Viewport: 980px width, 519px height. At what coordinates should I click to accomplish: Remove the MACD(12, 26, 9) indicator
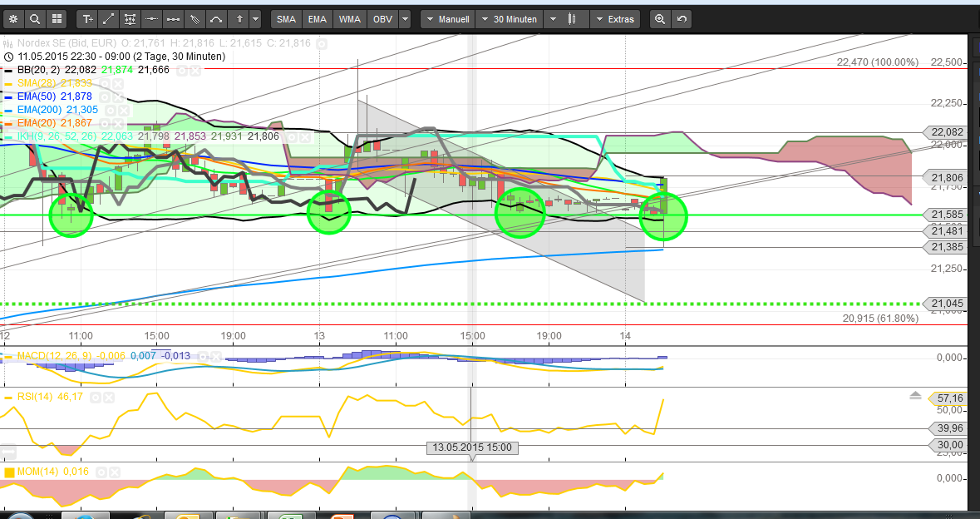(x=215, y=357)
